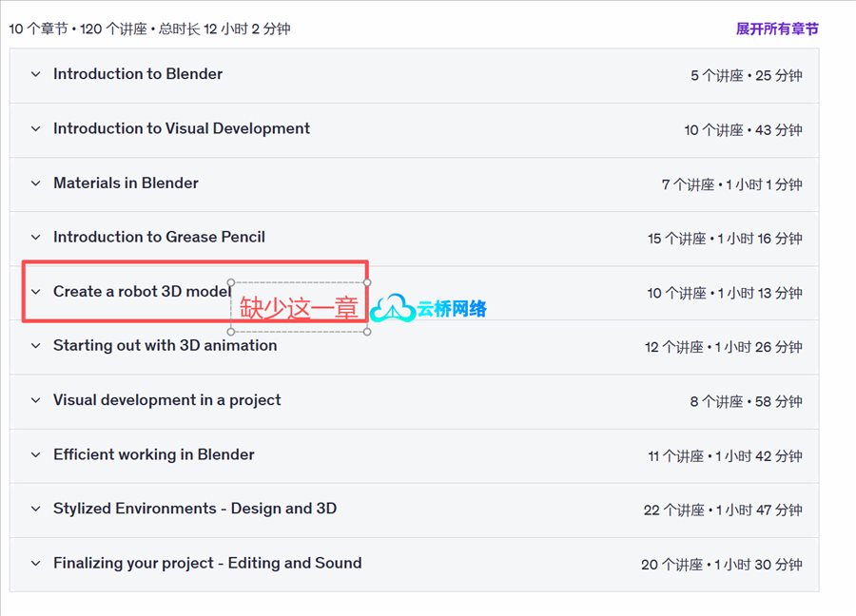The width and height of the screenshot is (856, 616).
Task: Expand chevron beside Stylized Environments section
Action: (x=36, y=510)
